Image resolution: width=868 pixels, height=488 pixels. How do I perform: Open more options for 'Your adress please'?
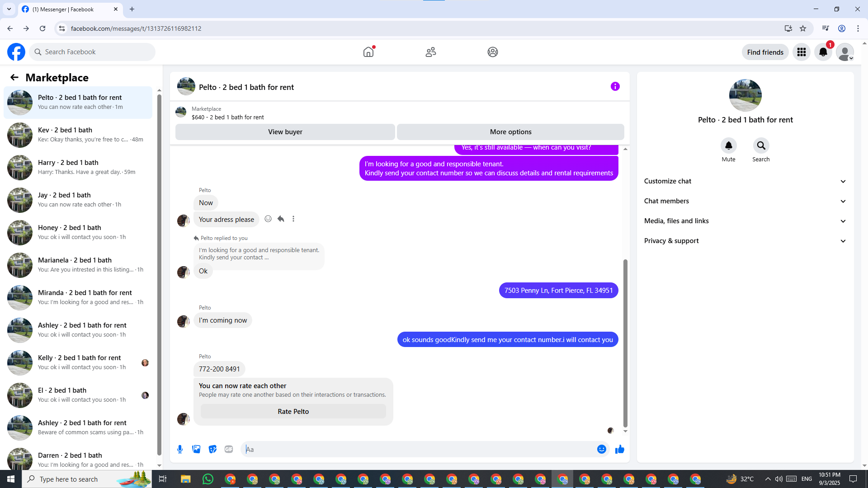293,219
